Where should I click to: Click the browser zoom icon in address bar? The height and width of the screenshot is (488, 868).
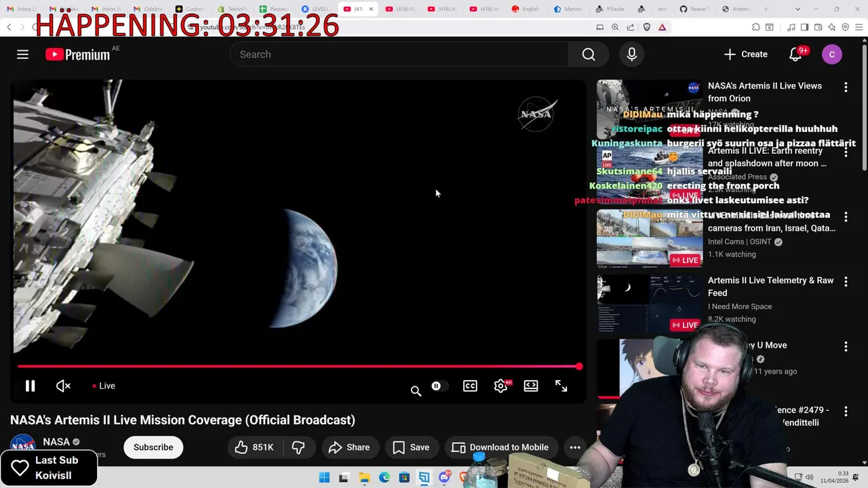(x=615, y=27)
